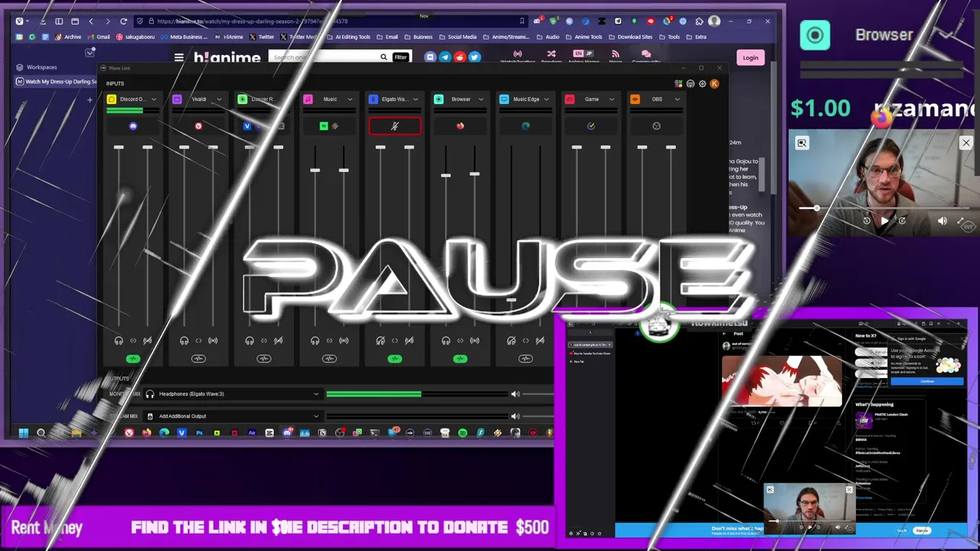Click the blue Elgato Wave microphone channel icon

(373, 99)
